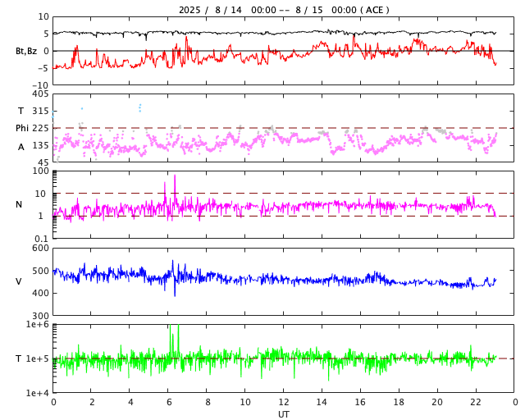
Task: Click the 405 tick value
Action: pyautogui.click(x=40, y=94)
